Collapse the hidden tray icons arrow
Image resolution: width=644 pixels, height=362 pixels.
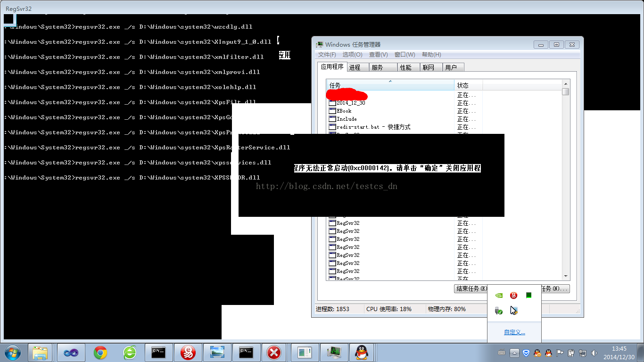click(514, 353)
